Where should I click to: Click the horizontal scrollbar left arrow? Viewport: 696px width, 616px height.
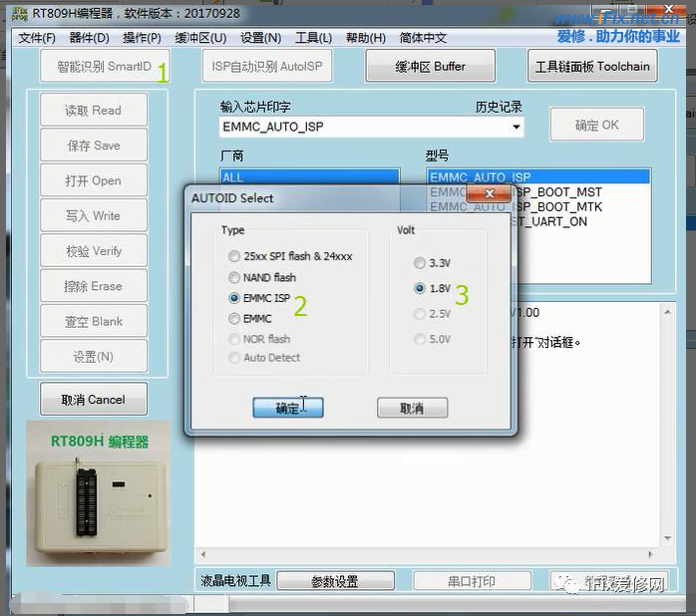tap(203, 554)
